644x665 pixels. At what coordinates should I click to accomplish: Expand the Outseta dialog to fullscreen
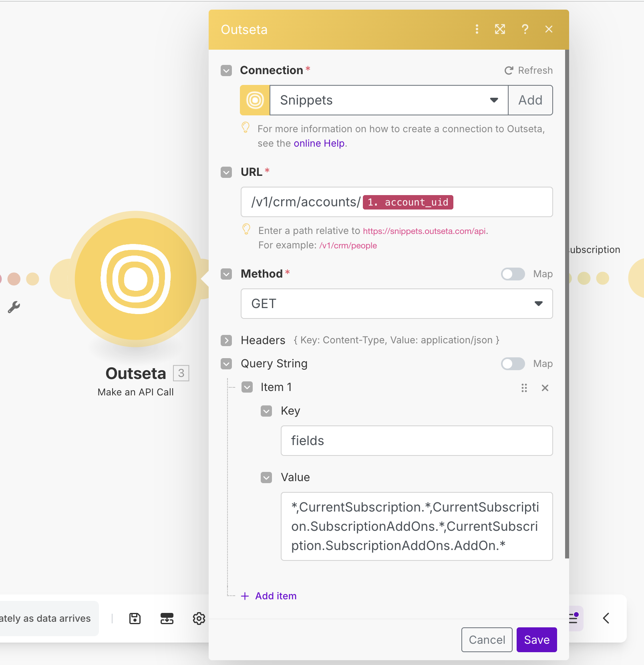[x=500, y=29]
